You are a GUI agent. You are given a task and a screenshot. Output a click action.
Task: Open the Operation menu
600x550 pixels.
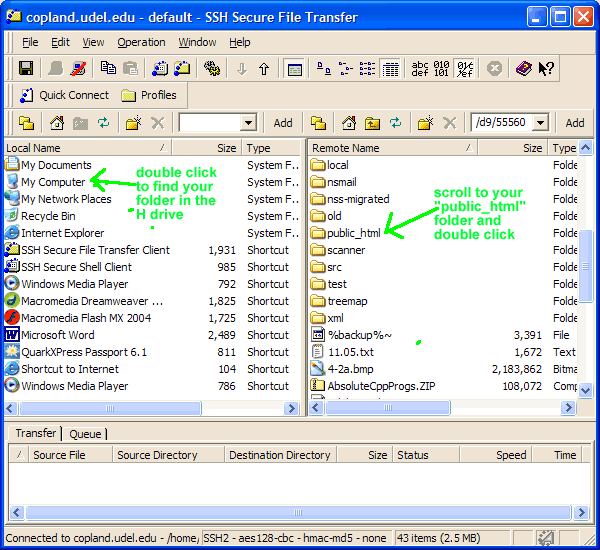pyautogui.click(x=141, y=42)
